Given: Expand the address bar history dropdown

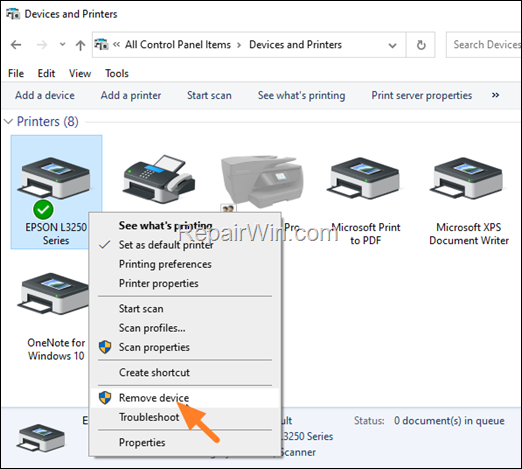Looking at the screenshot, I should click(393, 45).
